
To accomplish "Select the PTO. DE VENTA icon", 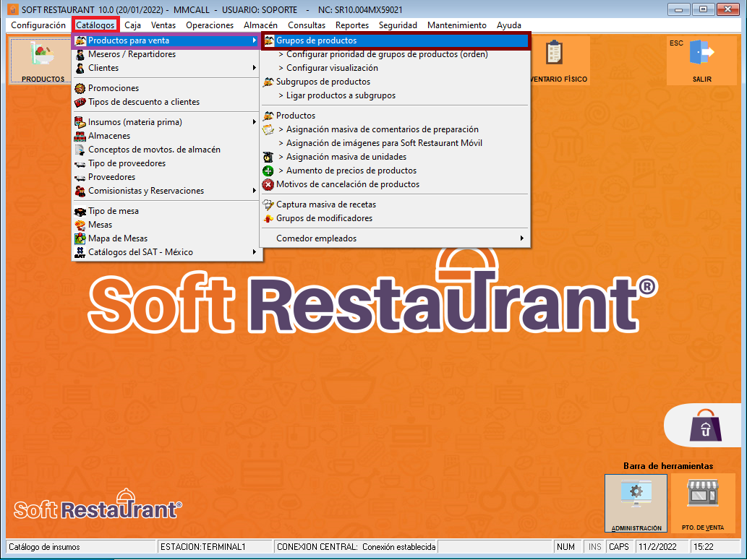I will (x=703, y=504).
